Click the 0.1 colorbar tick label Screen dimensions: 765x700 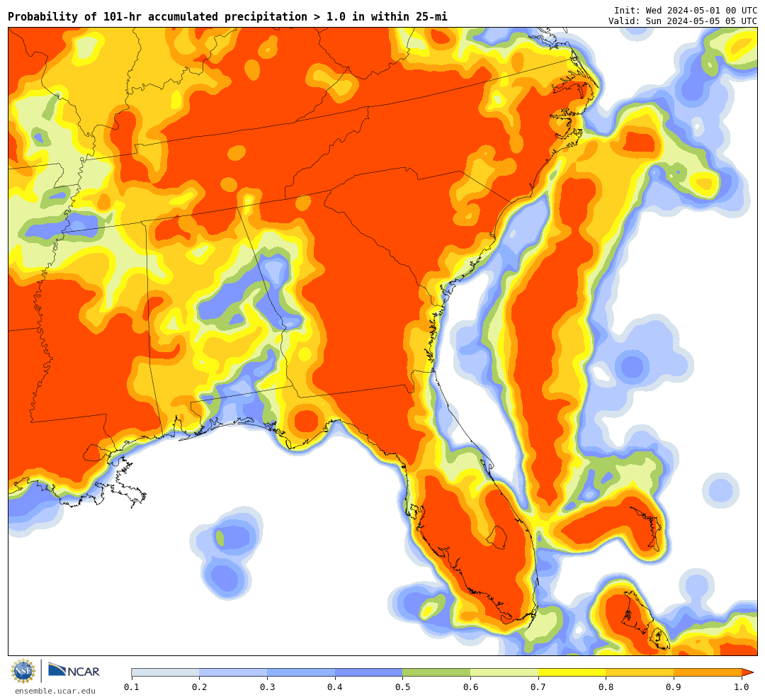[x=132, y=687]
